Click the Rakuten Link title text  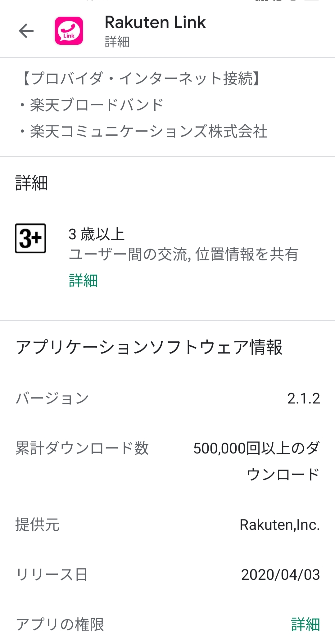coord(155,22)
